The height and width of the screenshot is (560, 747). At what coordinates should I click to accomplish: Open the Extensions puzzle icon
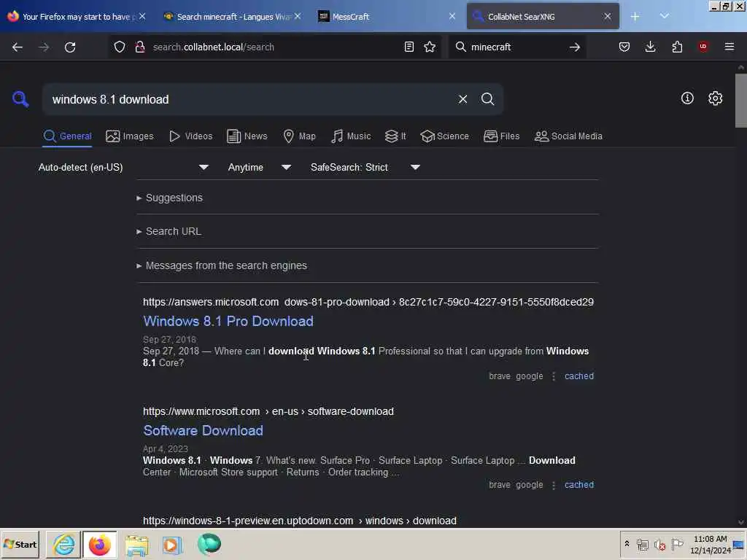click(x=677, y=47)
